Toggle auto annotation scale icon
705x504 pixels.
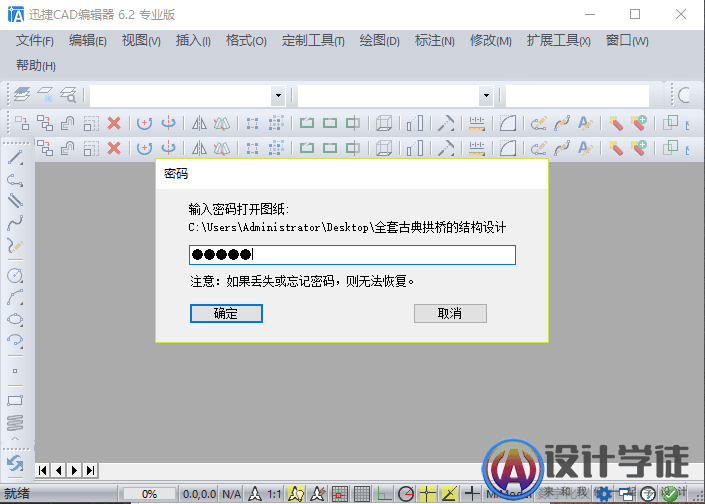[x=318, y=494]
